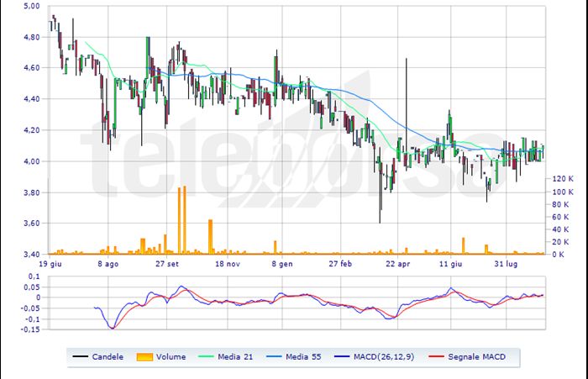The height and width of the screenshot is (379, 588).
Task: Select the '18 nov' date label
Action: 228,264
